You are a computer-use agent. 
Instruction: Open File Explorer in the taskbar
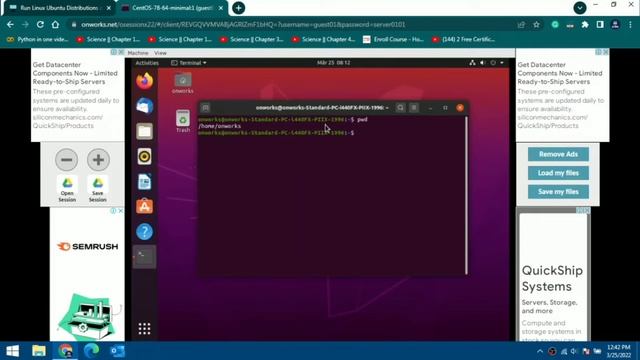point(39,351)
